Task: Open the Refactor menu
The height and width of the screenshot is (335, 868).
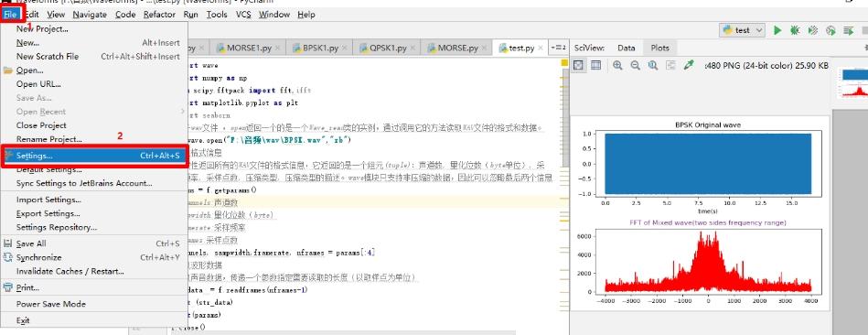Action: (x=159, y=15)
